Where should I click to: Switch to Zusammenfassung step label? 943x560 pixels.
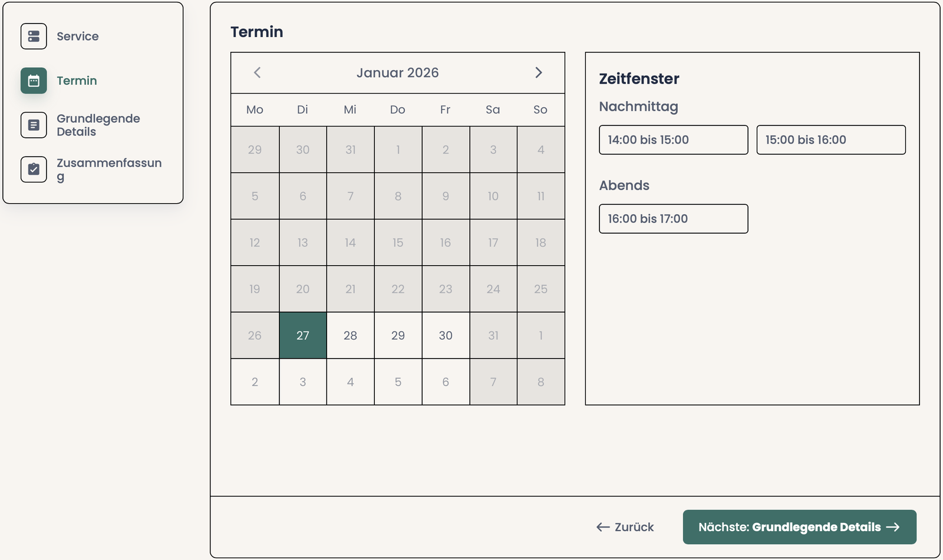pyautogui.click(x=109, y=170)
